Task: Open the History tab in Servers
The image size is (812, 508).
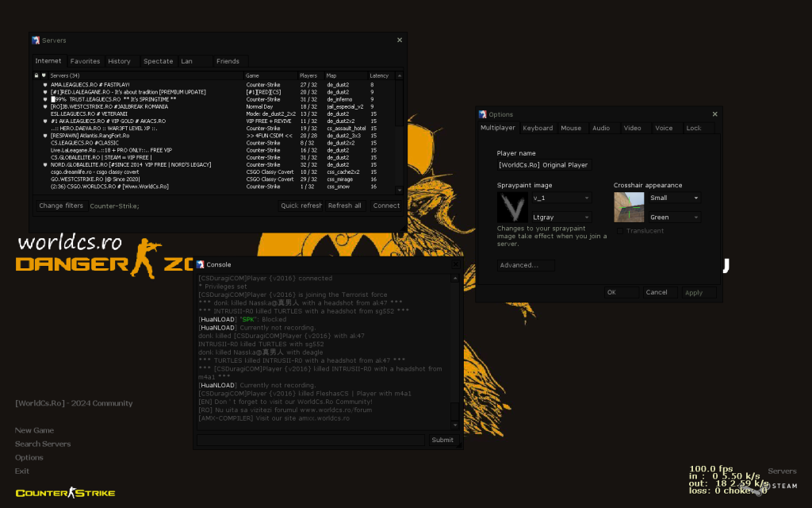Action: tap(122, 61)
